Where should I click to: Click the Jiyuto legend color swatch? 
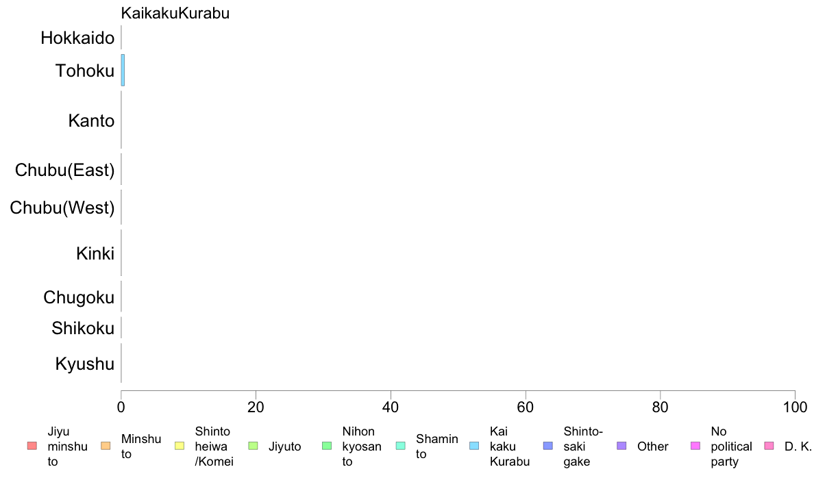tap(254, 446)
